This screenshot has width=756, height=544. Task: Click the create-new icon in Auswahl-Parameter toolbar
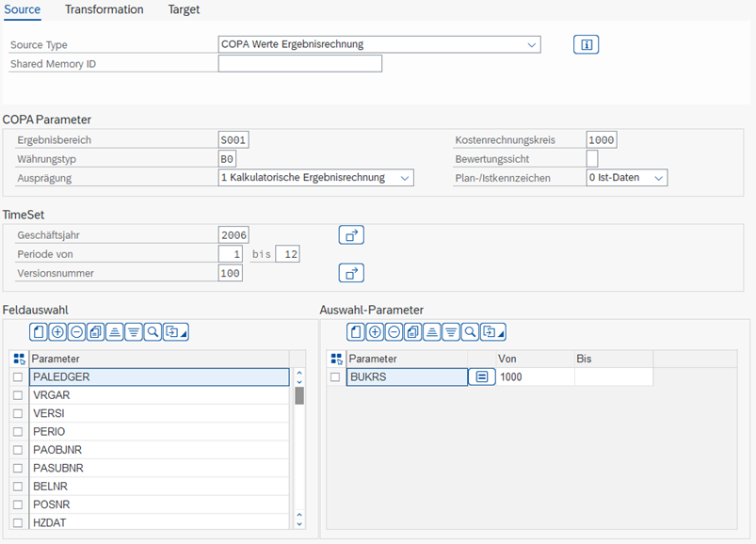[356, 332]
